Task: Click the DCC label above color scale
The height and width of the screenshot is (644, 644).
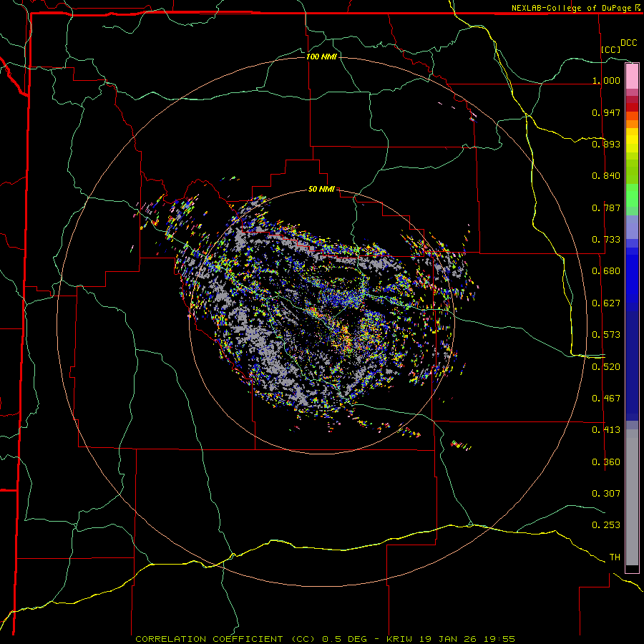Action: (x=629, y=43)
